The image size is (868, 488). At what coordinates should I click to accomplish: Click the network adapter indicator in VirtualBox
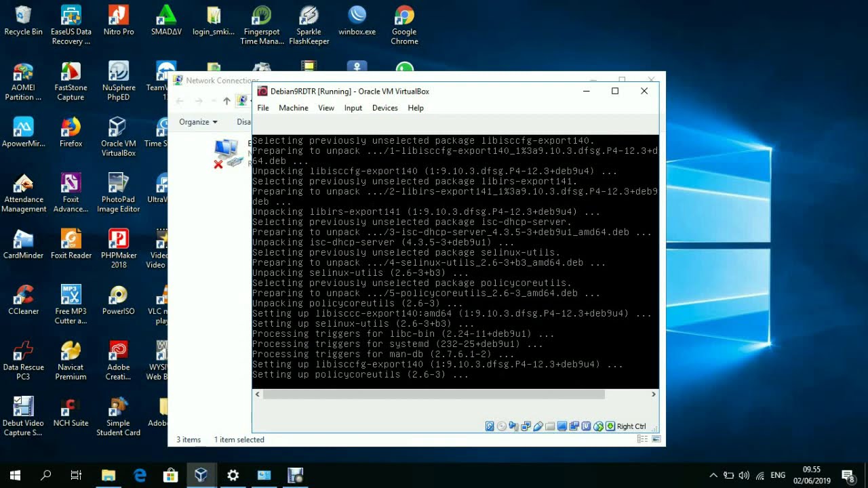[x=526, y=426]
